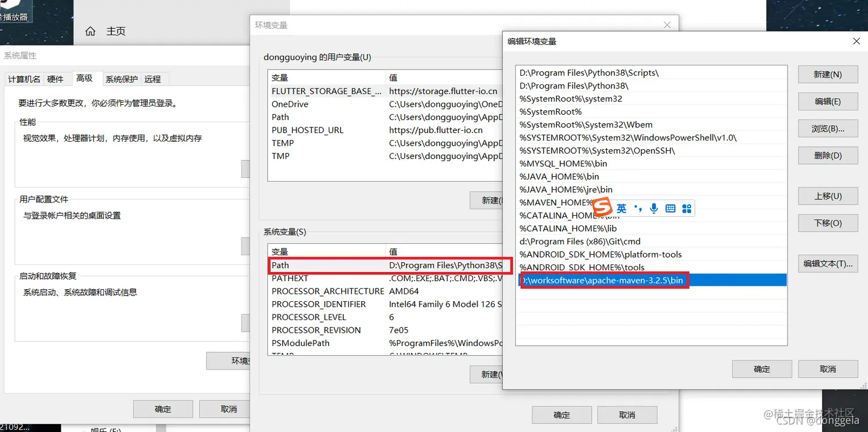Select the apache-maven-3.2.5\bin entry
Viewport: 868px width, 432px height.
pyautogui.click(x=651, y=280)
